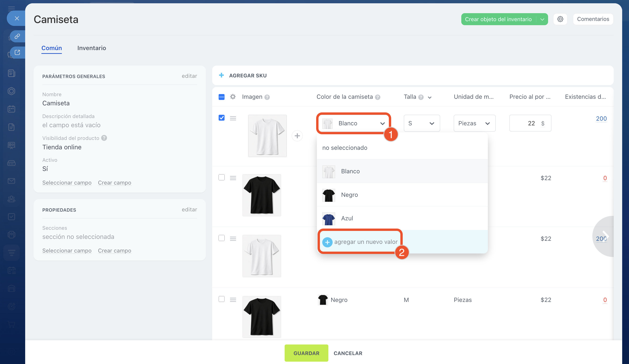Uncheck the first SKU row checkbox
629x364 pixels.
pos(221,118)
